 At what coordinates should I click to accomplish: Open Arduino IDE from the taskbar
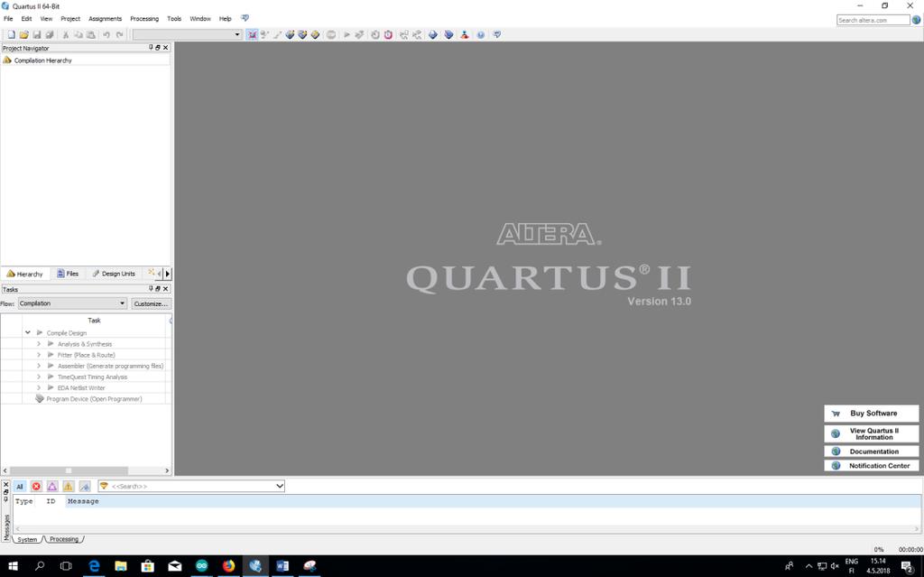coord(202,566)
